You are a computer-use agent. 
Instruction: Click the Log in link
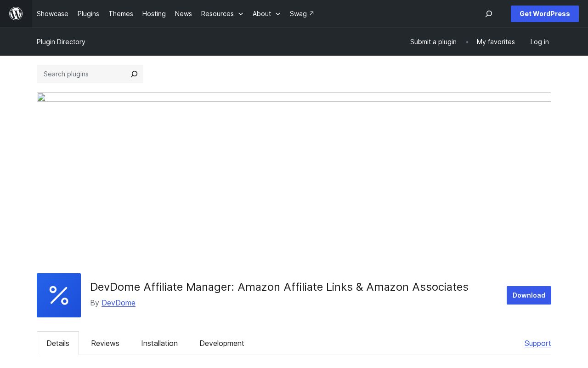(x=539, y=42)
